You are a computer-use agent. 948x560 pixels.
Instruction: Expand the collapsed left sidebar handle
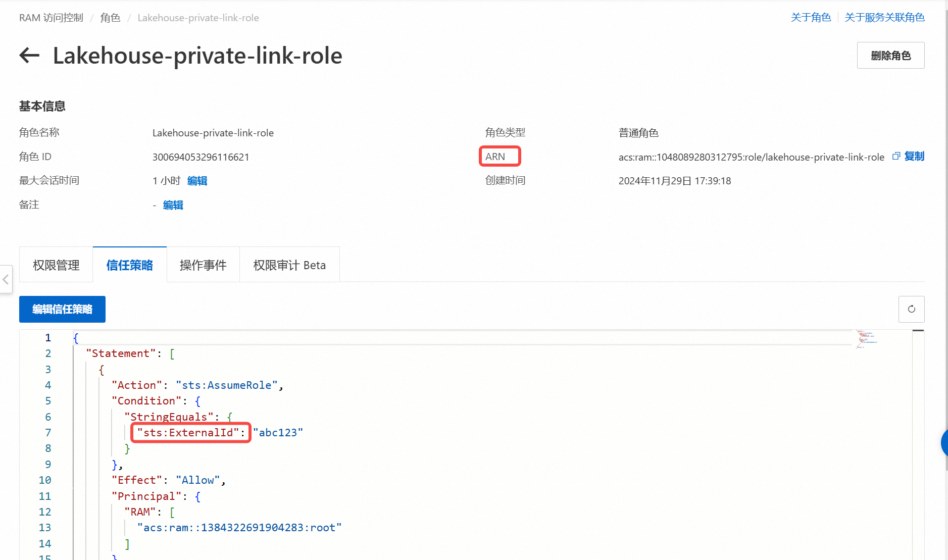click(x=6, y=279)
